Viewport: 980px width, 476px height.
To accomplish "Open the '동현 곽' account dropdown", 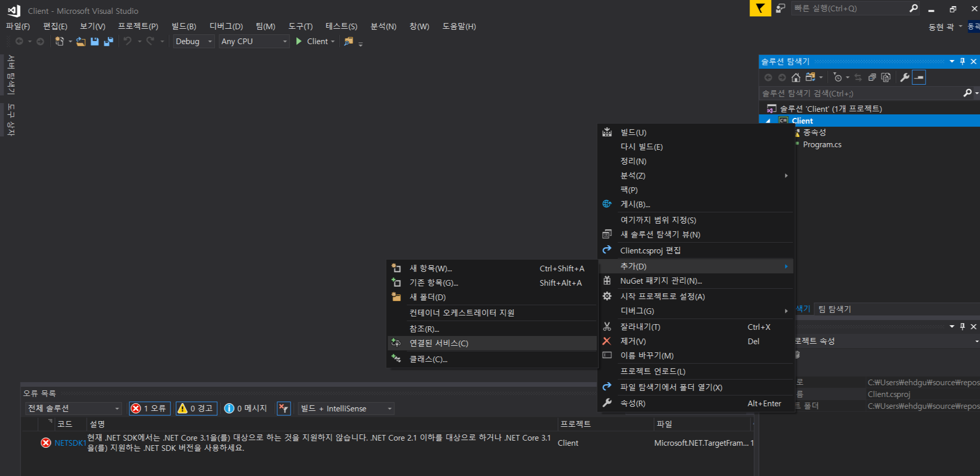I will (945, 27).
